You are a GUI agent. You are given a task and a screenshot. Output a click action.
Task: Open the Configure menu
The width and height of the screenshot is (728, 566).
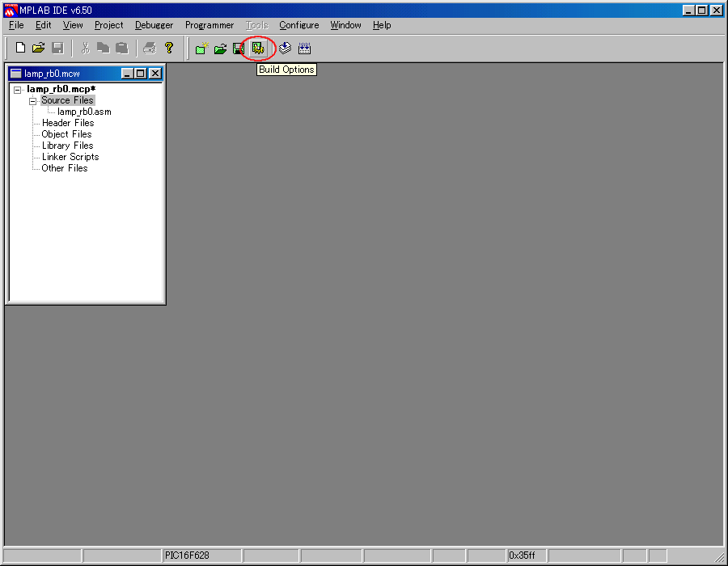point(299,25)
